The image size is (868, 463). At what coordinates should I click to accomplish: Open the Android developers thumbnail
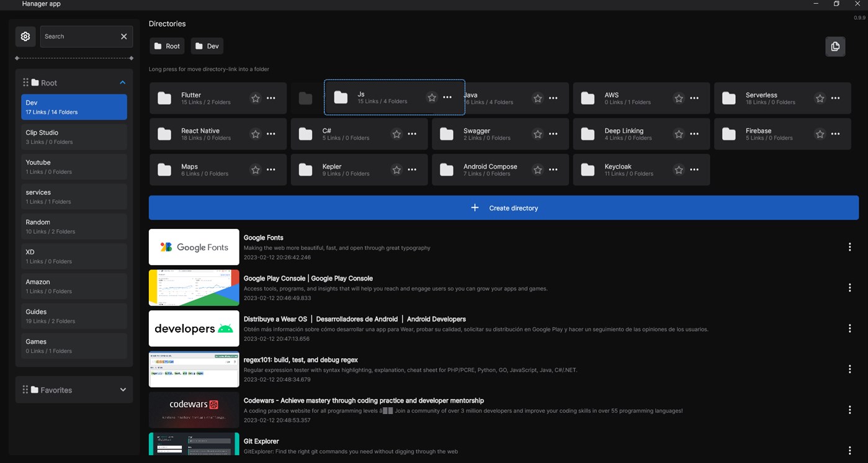pos(194,328)
